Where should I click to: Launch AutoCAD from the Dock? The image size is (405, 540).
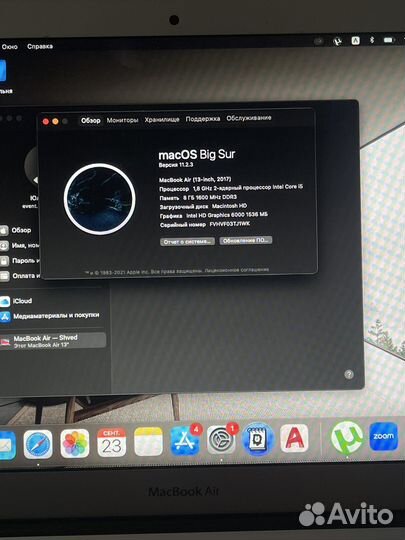click(x=294, y=438)
